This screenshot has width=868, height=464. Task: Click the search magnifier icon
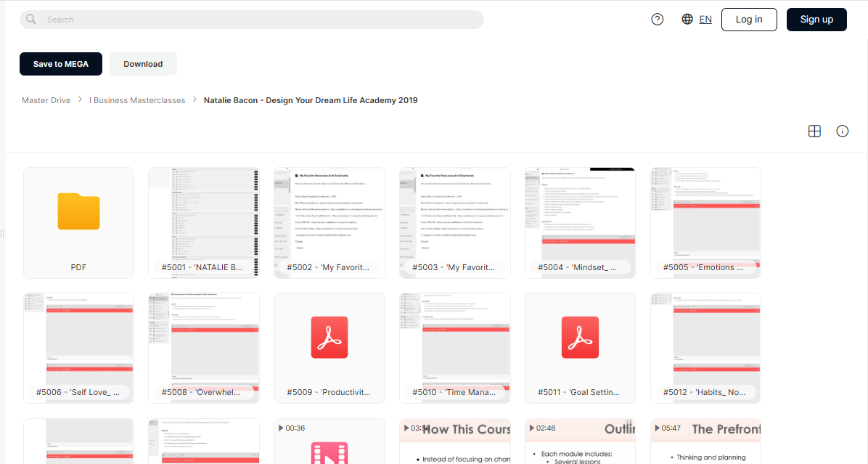[31, 20]
